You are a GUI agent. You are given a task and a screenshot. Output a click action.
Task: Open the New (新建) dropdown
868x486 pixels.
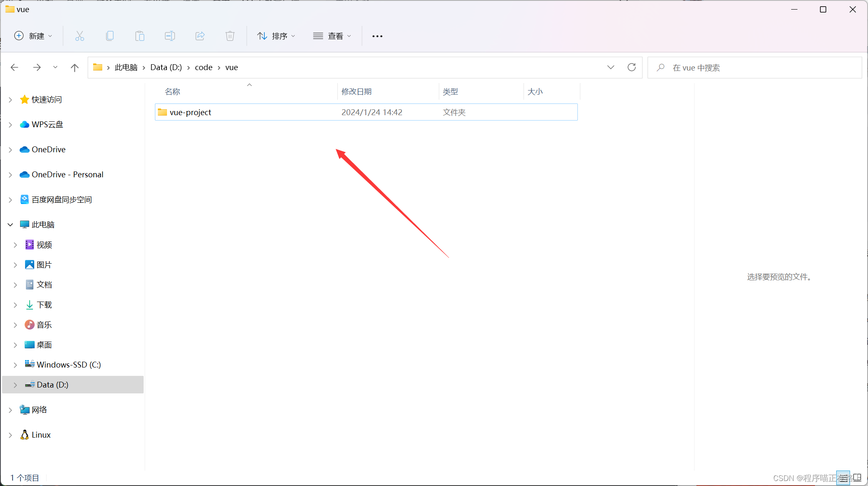pos(33,36)
